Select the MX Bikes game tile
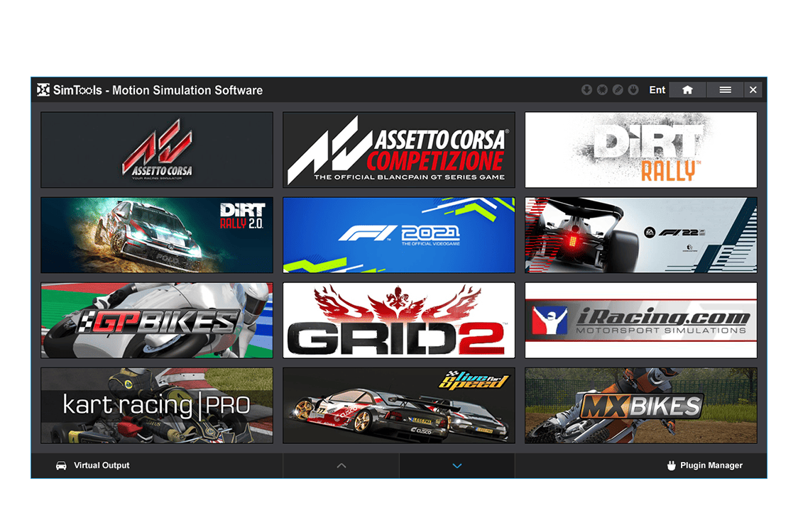Image resolution: width=798 pixels, height=532 pixels. pyautogui.click(x=640, y=405)
